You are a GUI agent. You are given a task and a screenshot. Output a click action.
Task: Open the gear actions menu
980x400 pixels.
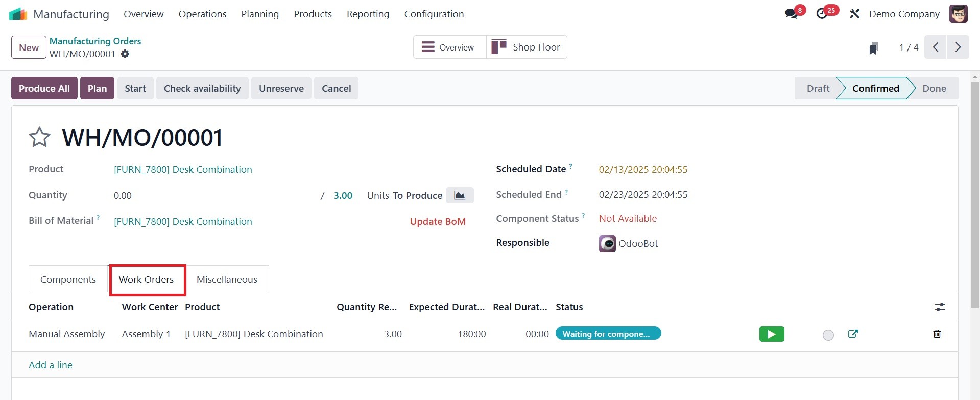(125, 54)
